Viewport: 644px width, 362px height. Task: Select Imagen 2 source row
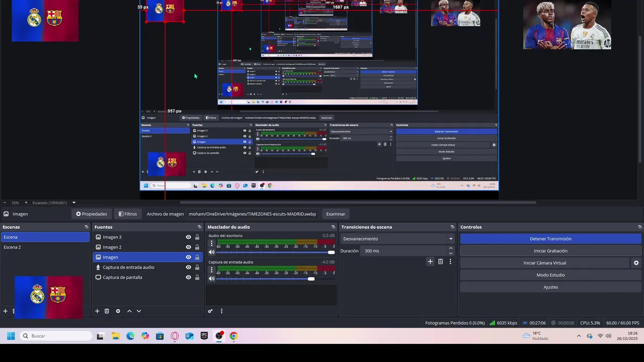(x=147, y=247)
